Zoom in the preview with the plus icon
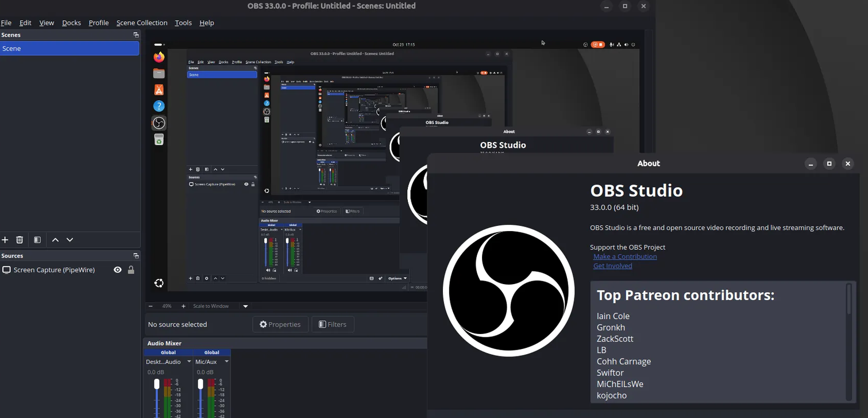Viewport: 868px width, 418px height. point(183,306)
